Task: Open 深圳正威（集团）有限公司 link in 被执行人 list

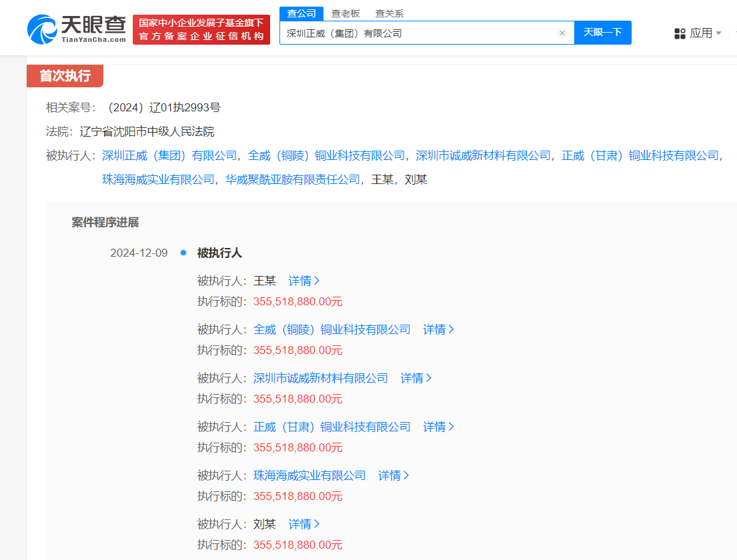Action: tap(169, 155)
